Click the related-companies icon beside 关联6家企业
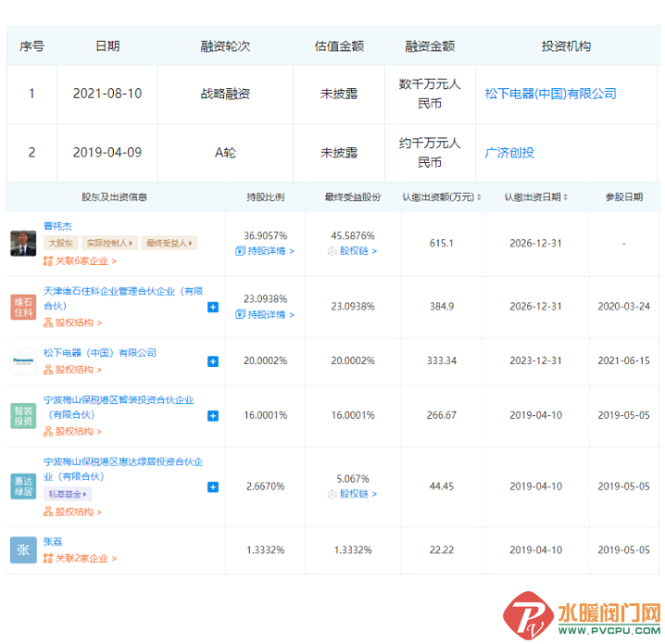 48,261
